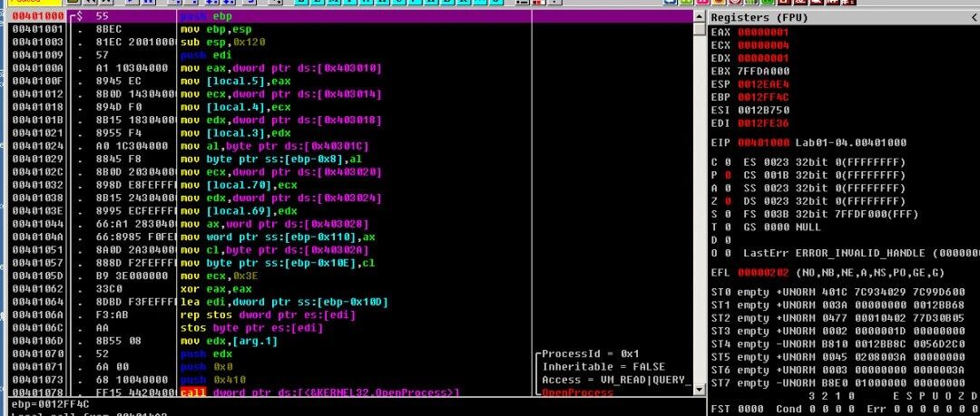The height and width of the screenshot is (416, 980).
Task: Click the red OpenProcess comment label
Action: click(576, 392)
